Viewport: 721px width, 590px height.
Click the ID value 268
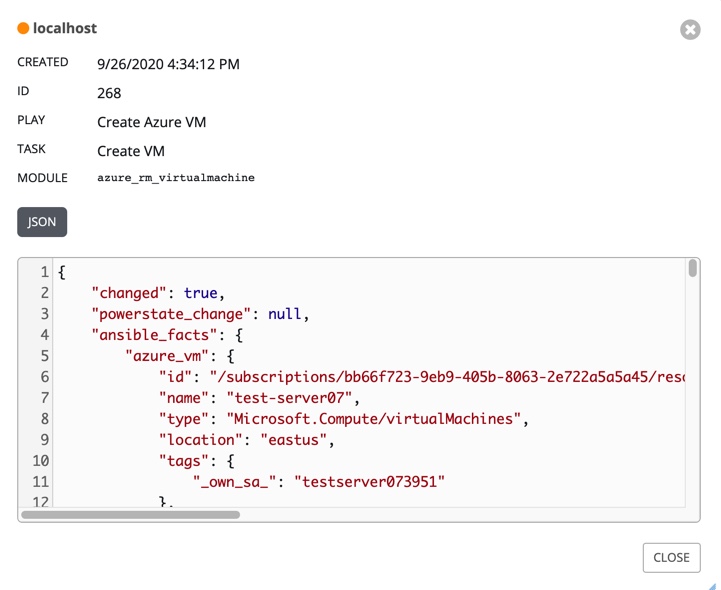(x=109, y=93)
